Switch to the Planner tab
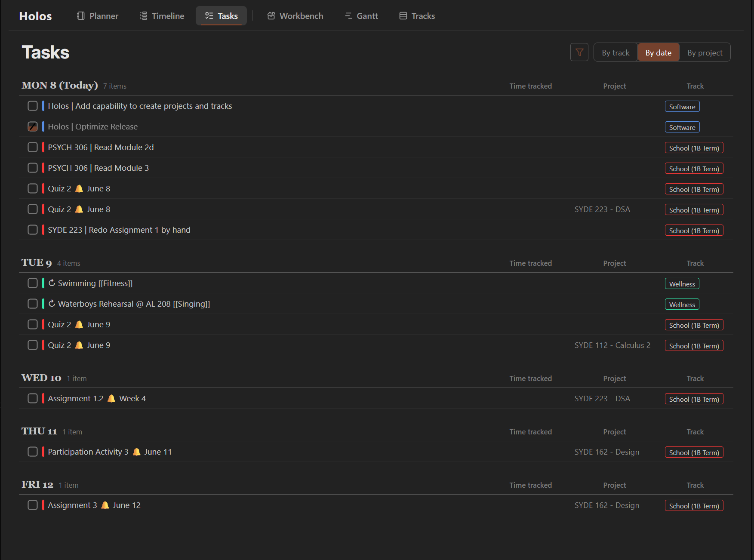Screen dimensions: 754x560 [x=98, y=16]
